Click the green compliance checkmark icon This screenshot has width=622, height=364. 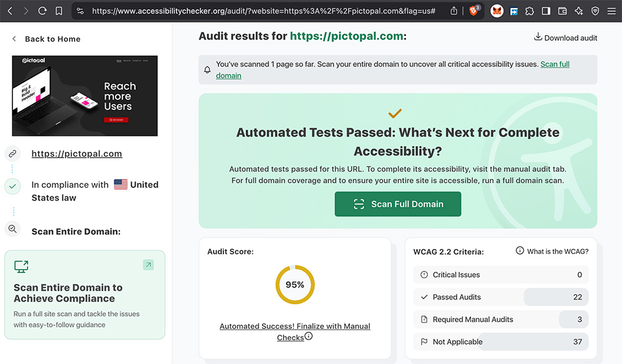[x=12, y=186]
